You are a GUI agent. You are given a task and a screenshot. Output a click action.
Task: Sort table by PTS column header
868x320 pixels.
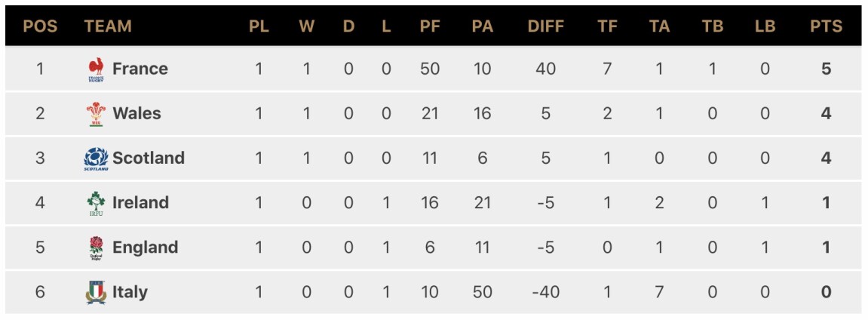[826, 26]
